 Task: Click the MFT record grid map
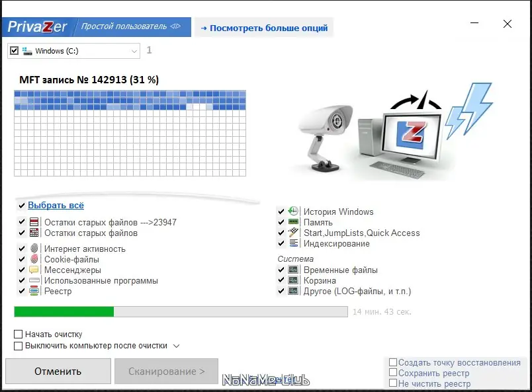click(x=130, y=134)
